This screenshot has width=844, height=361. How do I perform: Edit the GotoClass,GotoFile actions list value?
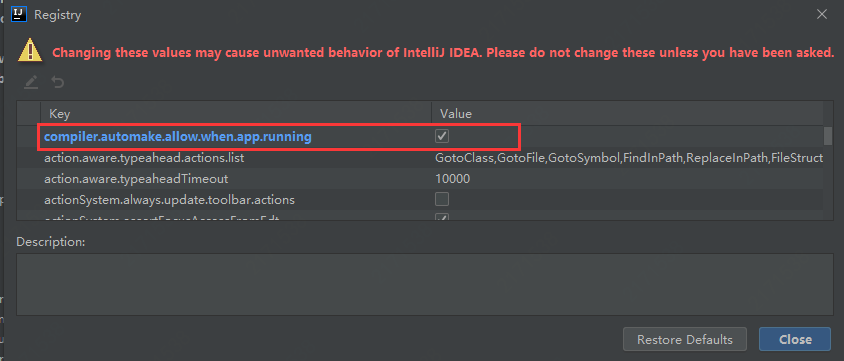pyautogui.click(x=631, y=158)
